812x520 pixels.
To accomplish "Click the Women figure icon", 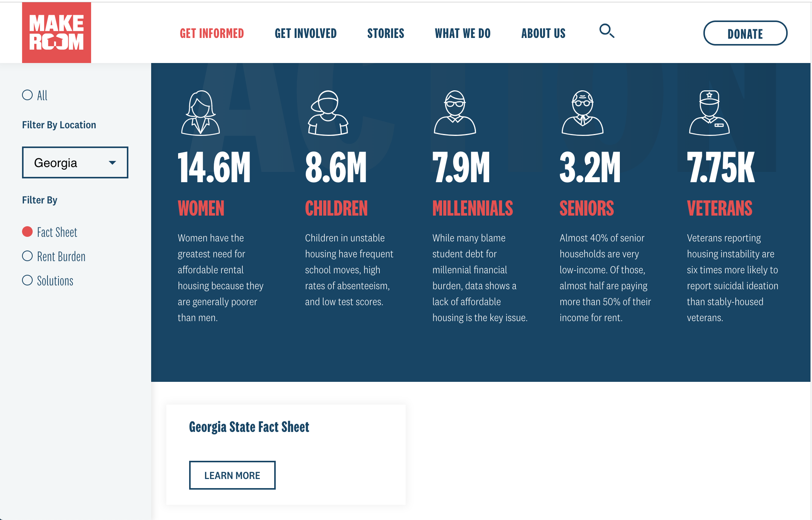I will (x=201, y=113).
